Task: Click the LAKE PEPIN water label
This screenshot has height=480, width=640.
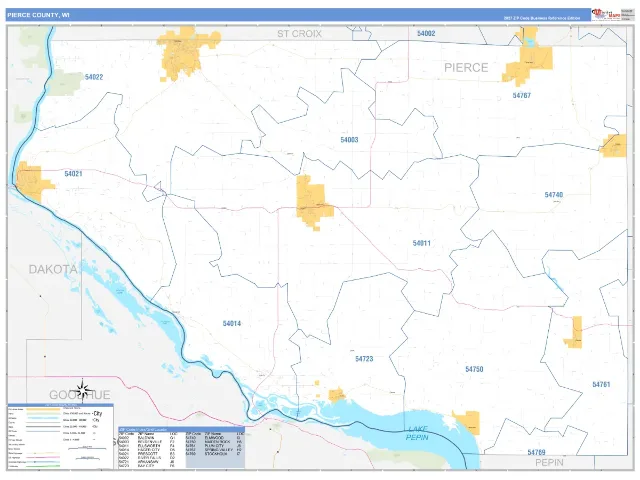Action: [x=417, y=433]
